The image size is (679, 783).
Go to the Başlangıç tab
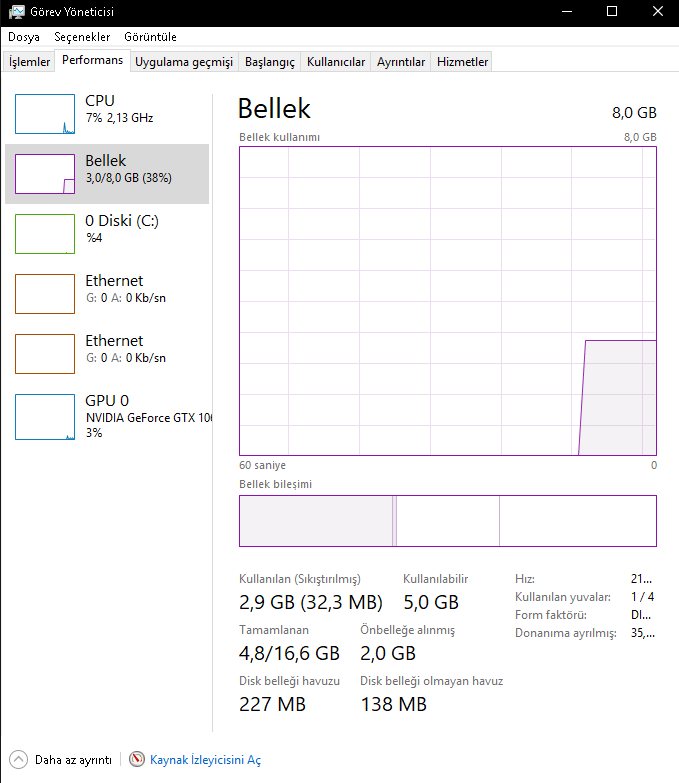point(270,62)
